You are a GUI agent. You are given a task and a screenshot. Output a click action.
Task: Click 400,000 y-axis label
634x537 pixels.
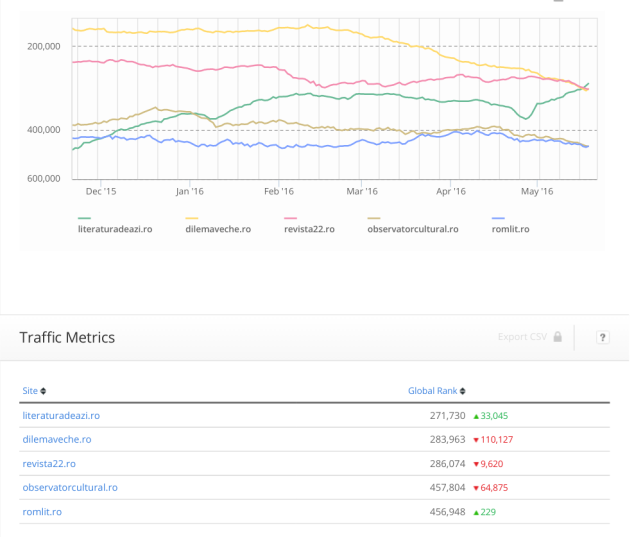pyautogui.click(x=44, y=130)
